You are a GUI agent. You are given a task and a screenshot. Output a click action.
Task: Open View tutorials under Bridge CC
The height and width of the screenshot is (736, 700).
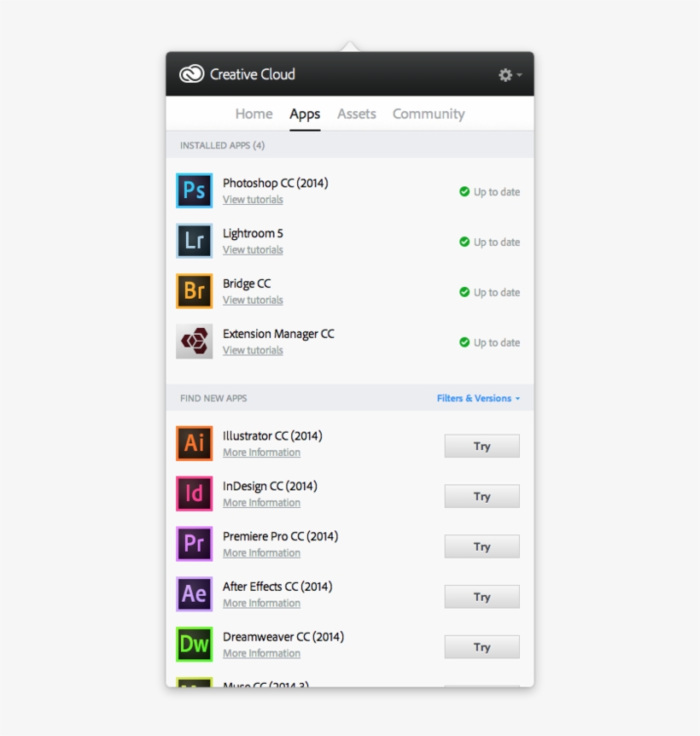pos(253,300)
